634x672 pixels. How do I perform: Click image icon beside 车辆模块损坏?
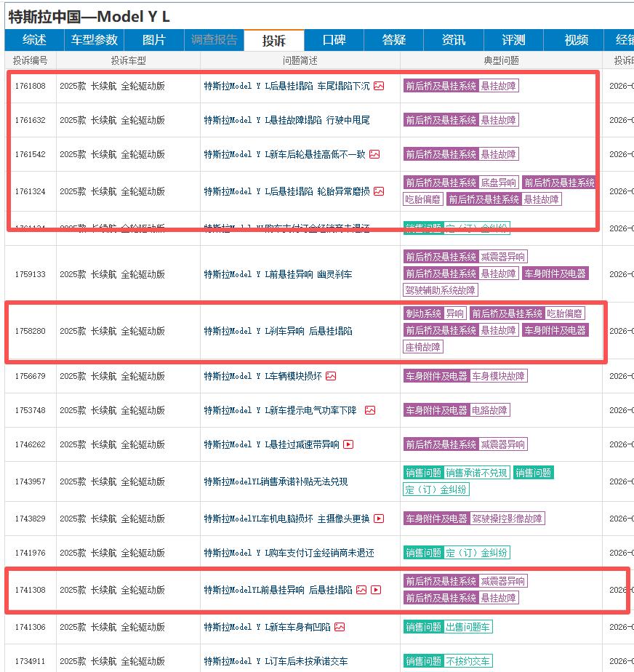point(331,376)
